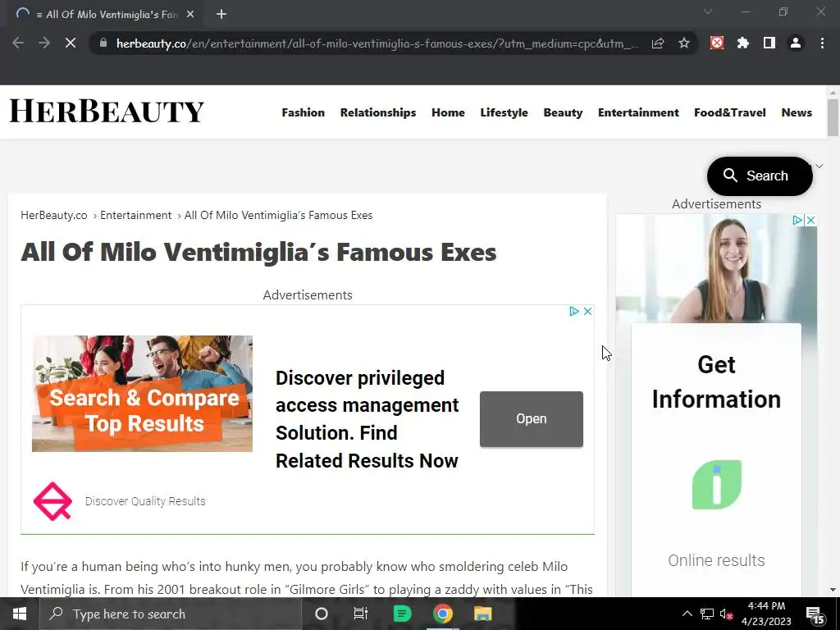Open the Fashion menu
Screen dimensions: 840x630
click(x=304, y=112)
